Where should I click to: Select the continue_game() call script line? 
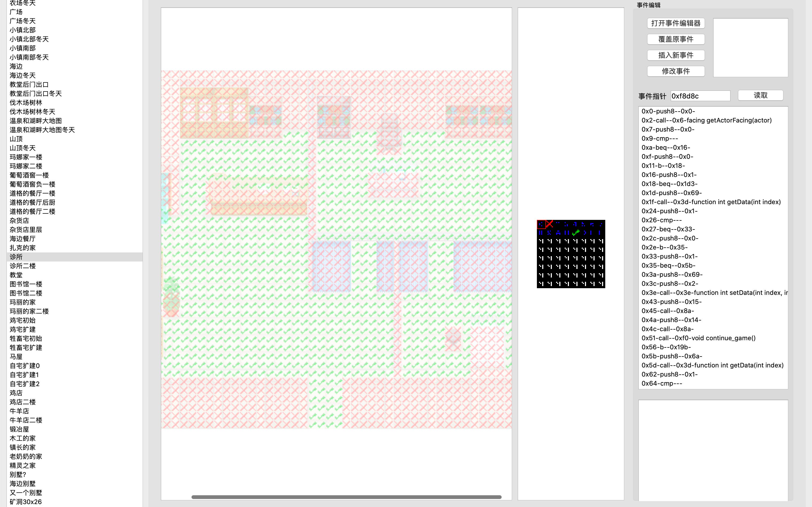(x=698, y=338)
